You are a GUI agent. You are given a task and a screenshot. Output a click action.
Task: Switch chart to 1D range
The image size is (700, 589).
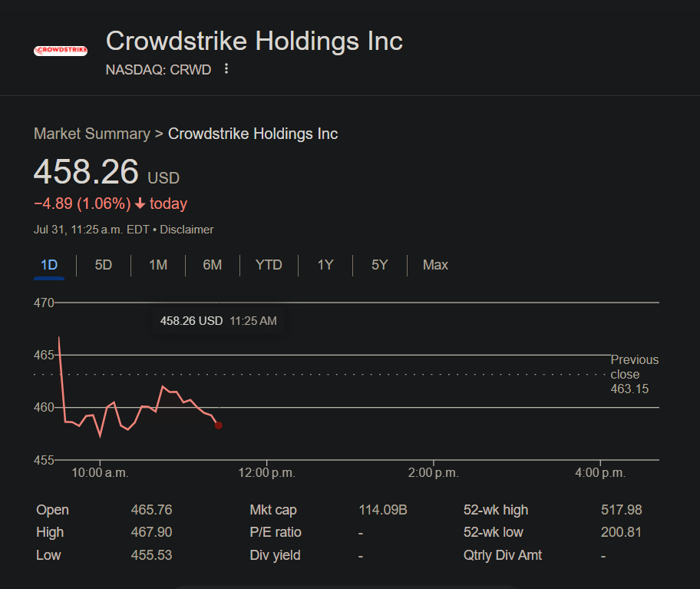click(x=49, y=265)
